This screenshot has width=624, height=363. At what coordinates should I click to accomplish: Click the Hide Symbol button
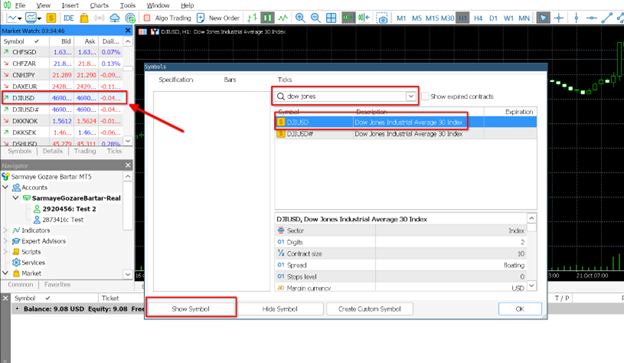tap(280, 309)
